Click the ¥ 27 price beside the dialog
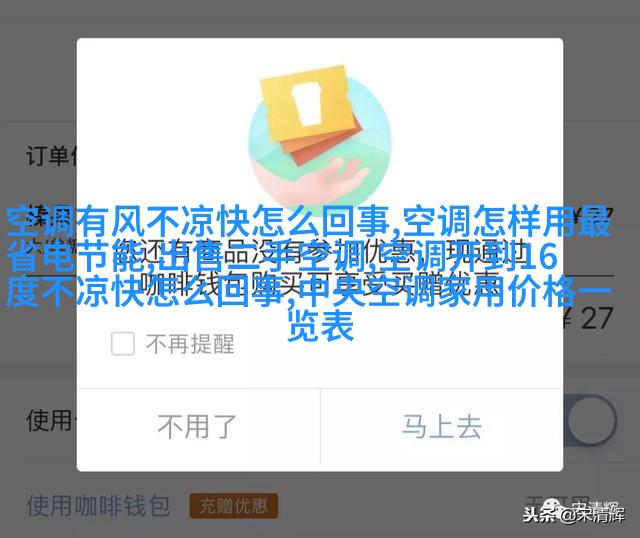Screen dimensions: 640x538 (588, 319)
